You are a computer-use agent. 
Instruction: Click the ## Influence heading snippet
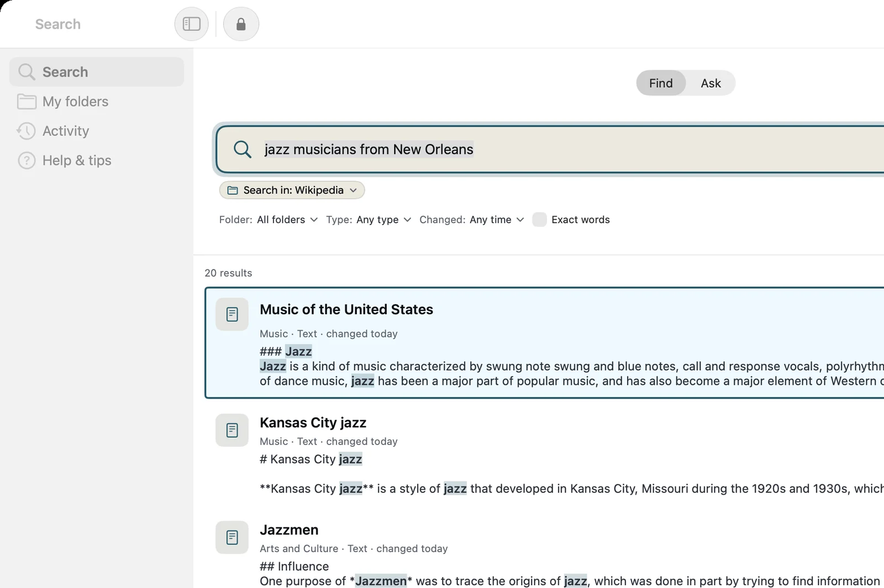point(294,566)
